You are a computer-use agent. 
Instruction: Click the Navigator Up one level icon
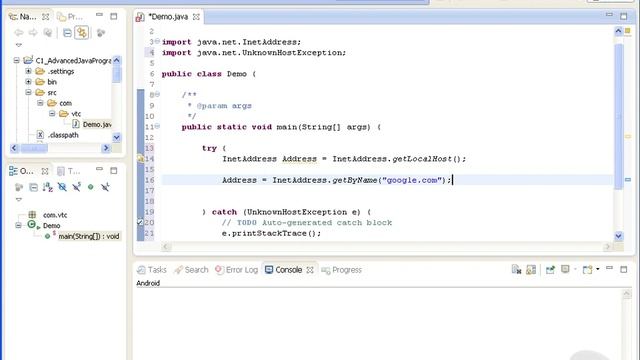pos(48,32)
